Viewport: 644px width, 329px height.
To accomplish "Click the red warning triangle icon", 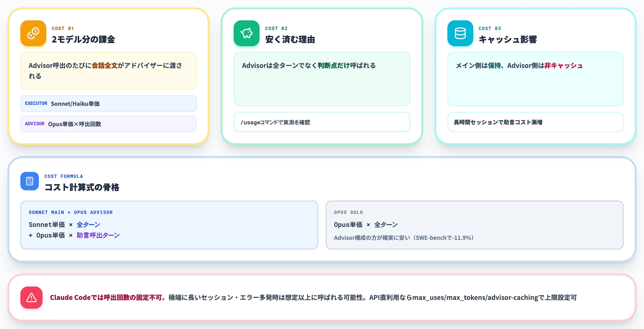I will 31,297.
